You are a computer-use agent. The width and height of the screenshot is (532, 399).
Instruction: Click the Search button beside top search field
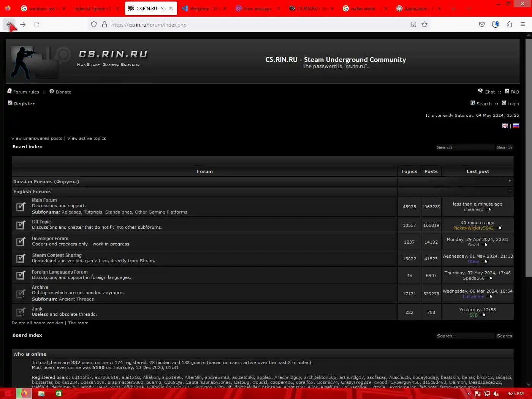505,147
